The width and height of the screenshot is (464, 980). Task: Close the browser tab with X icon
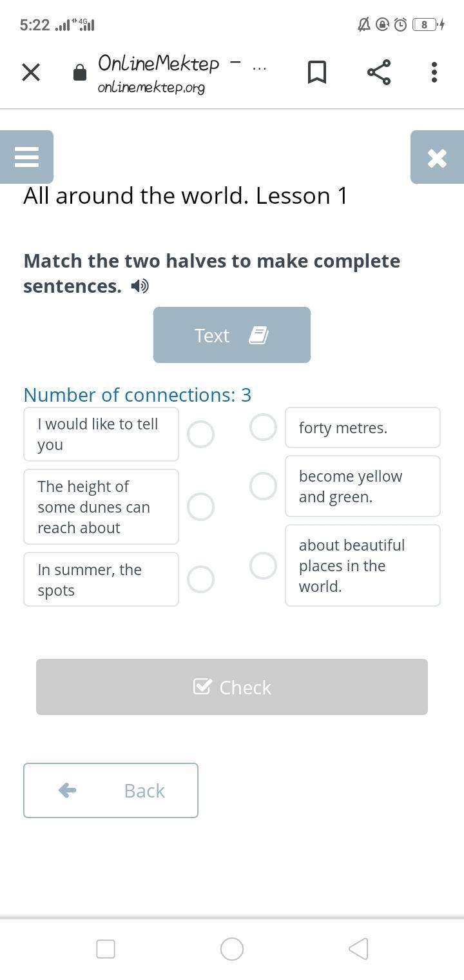tap(31, 72)
